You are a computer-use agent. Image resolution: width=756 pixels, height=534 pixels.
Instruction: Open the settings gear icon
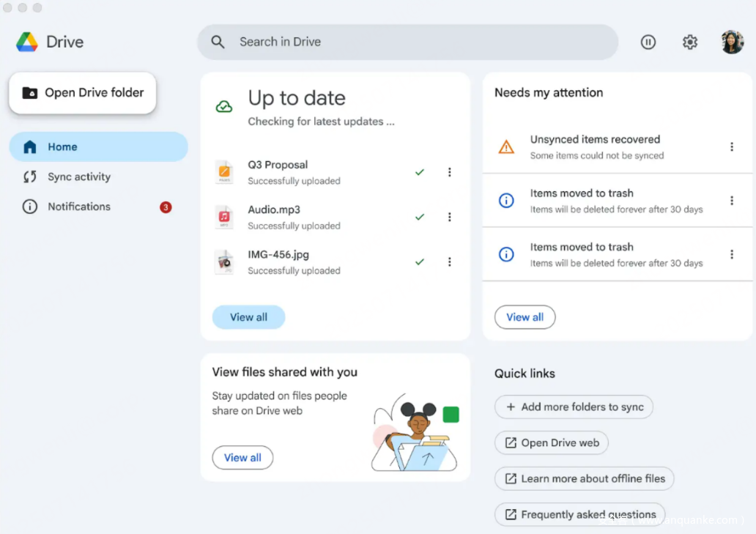[x=689, y=42]
